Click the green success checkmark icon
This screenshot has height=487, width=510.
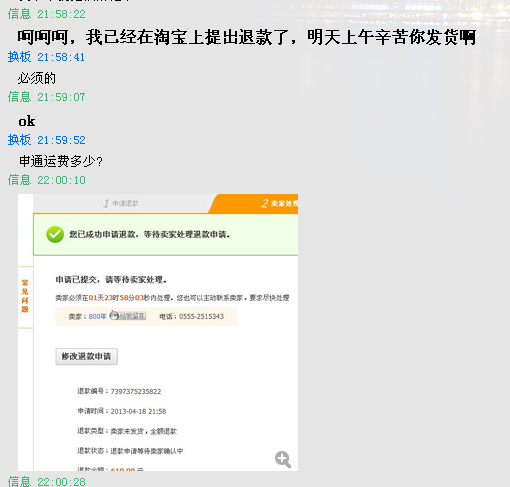coord(55,234)
